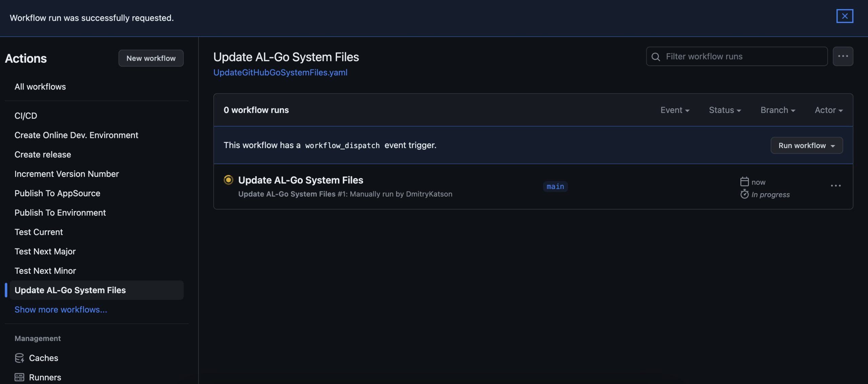Click the search magnifier icon

(656, 57)
